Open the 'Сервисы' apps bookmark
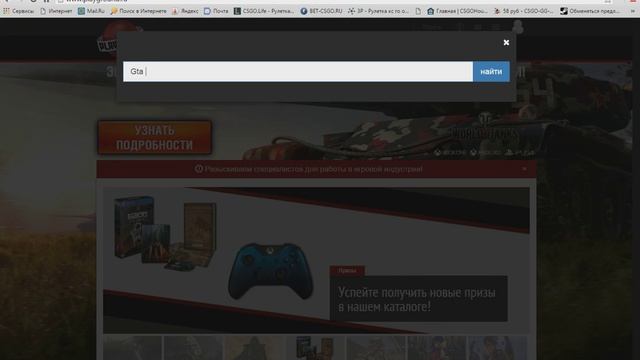 click(19, 11)
